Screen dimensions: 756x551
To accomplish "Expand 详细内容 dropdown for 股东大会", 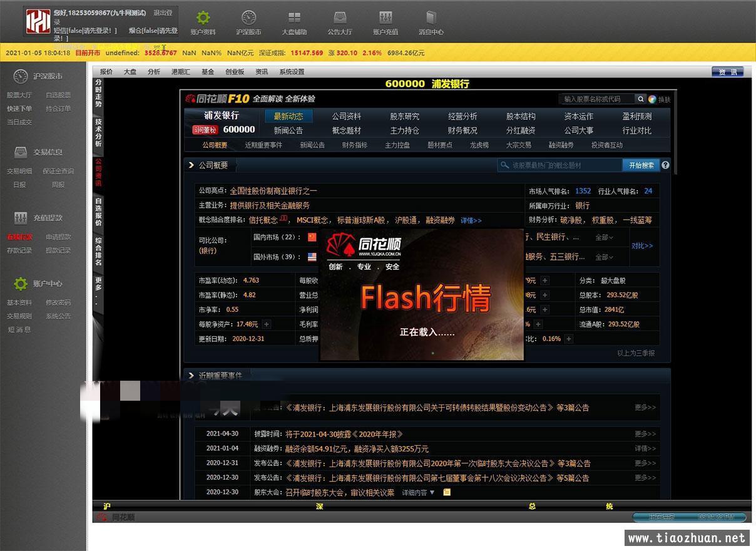I will tap(418, 493).
